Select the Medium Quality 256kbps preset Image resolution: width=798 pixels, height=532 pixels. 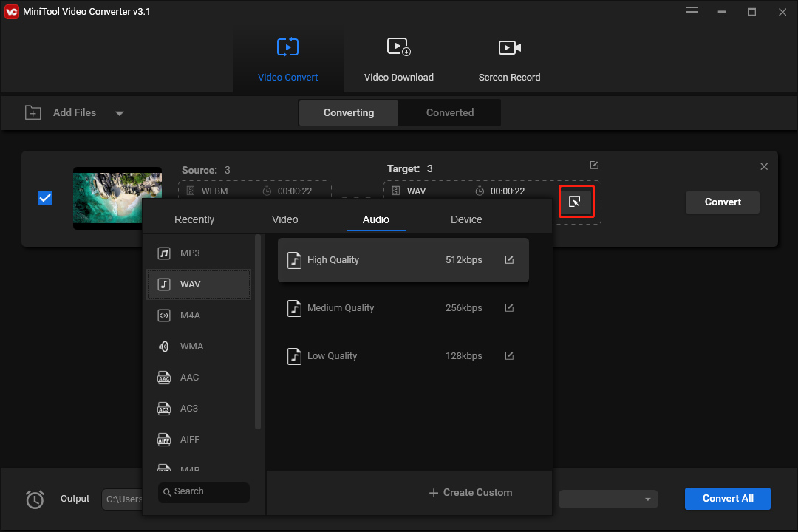pos(403,308)
